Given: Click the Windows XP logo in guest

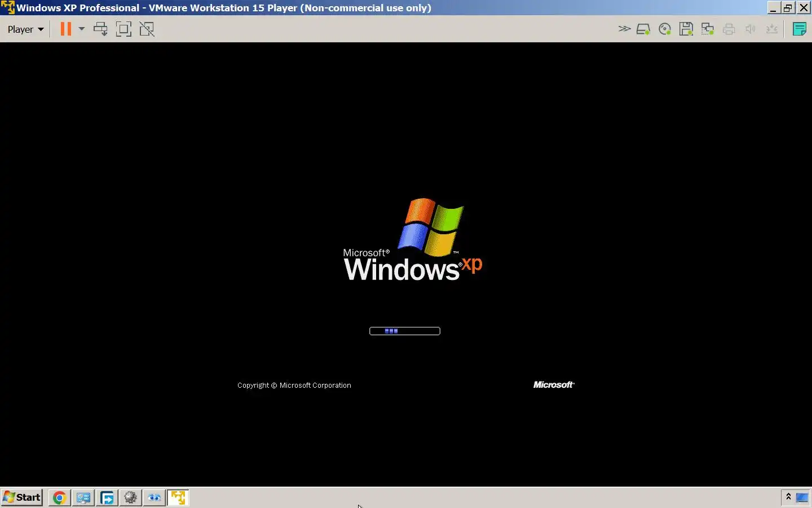Looking at the screenshot, I should [x=413, y=239].
